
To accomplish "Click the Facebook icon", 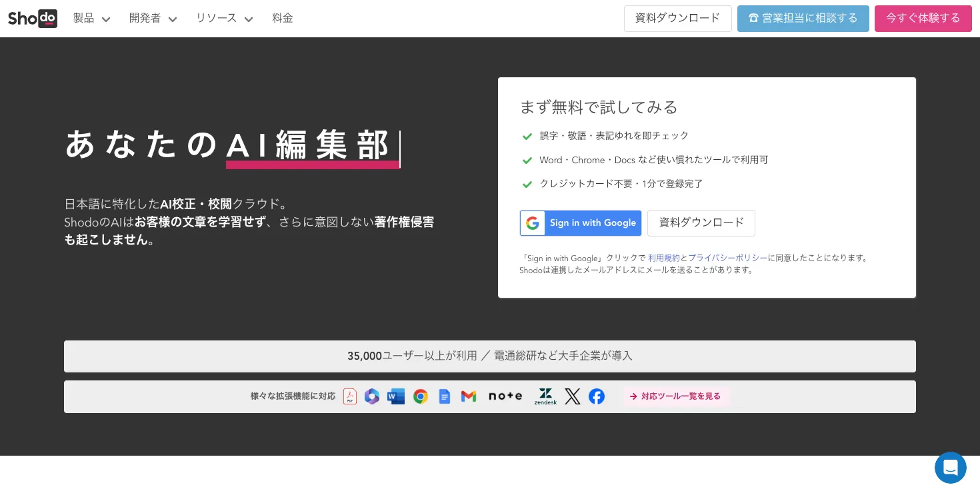I will click(597, 396).
